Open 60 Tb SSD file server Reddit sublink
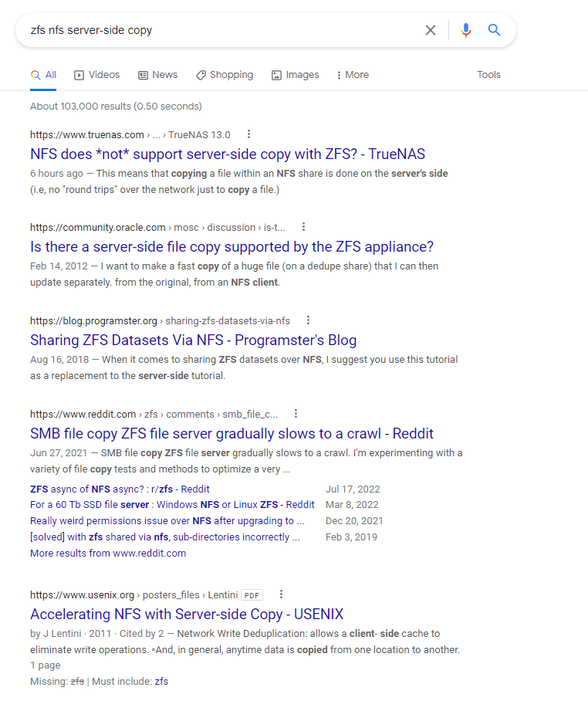588x701 pixels. point(173,505)
